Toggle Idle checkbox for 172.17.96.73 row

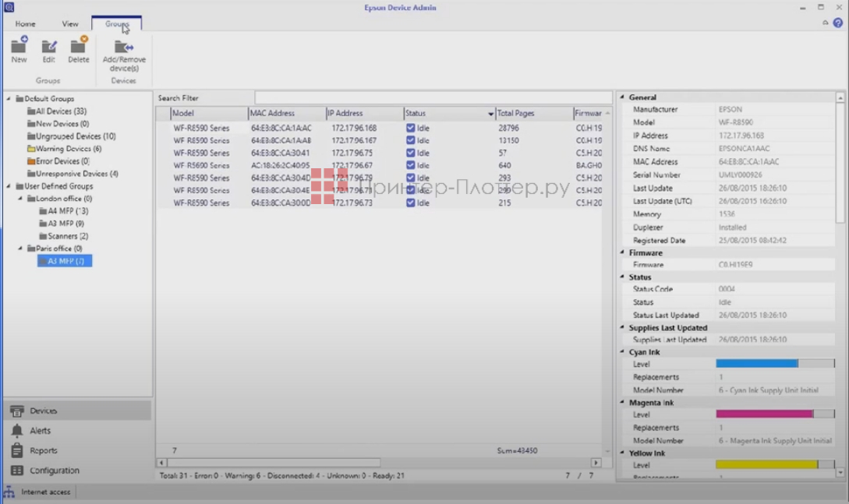(410, 203)
